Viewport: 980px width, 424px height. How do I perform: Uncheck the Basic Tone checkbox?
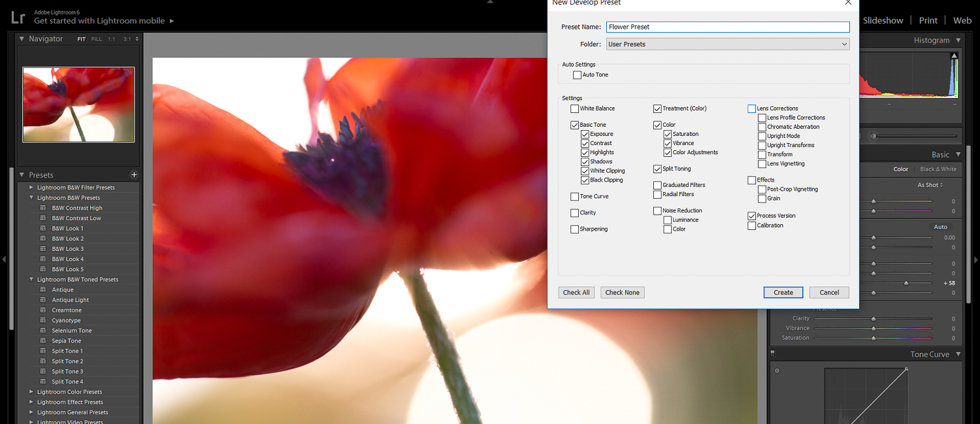coord(574,125)
